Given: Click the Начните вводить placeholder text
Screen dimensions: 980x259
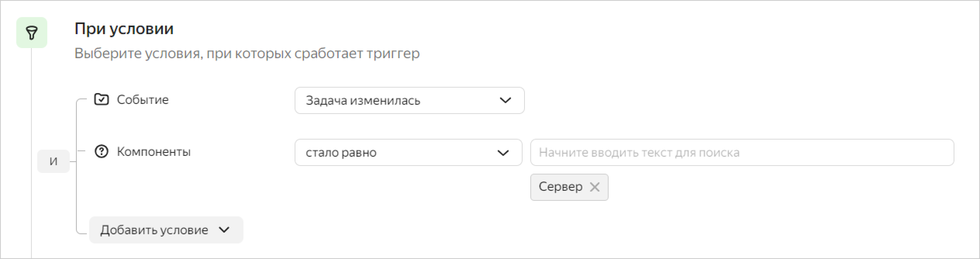Looking at the screenshot, I should pos(639,153).
